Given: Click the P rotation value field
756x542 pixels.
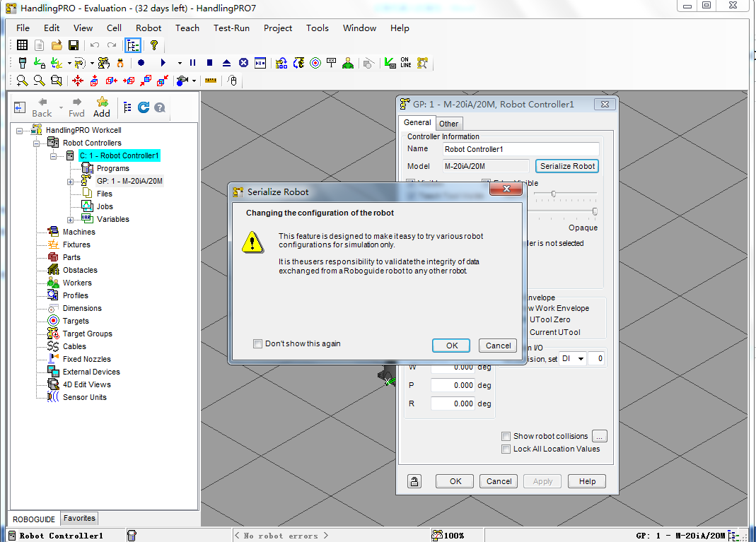Looking at the screenshot, I should click(x=453, y=385).
